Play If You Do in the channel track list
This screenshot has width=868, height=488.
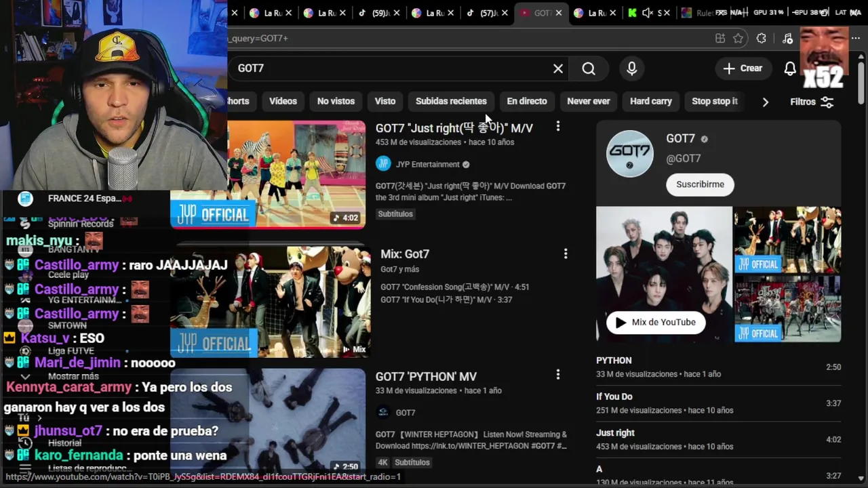[x=718, y=403]
